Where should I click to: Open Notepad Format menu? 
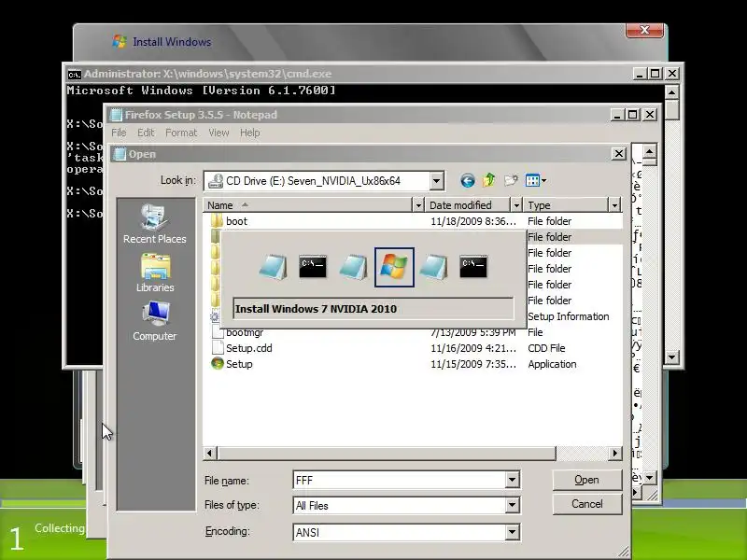pos(181,133)
